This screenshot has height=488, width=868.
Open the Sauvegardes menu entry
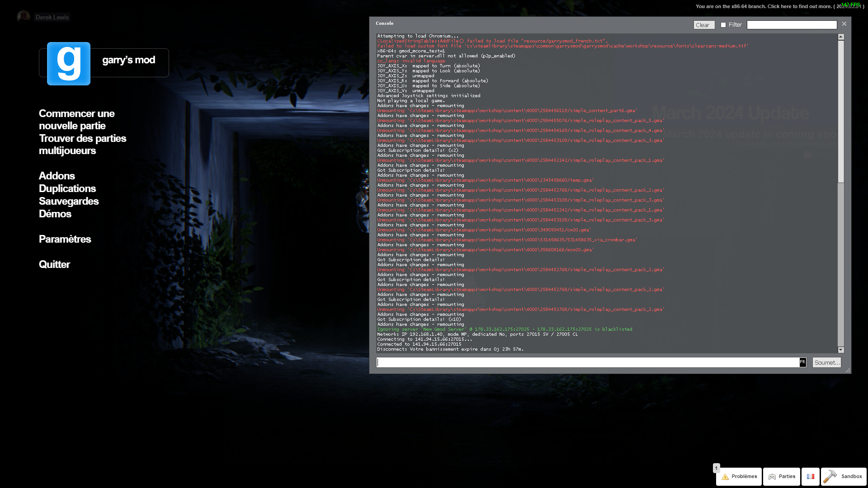tap(69, 201)
